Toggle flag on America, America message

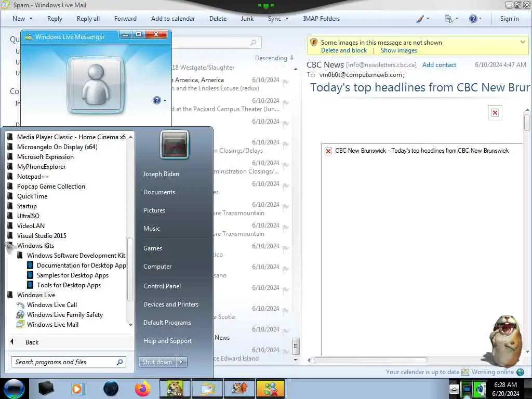click(x=286, y=82)
